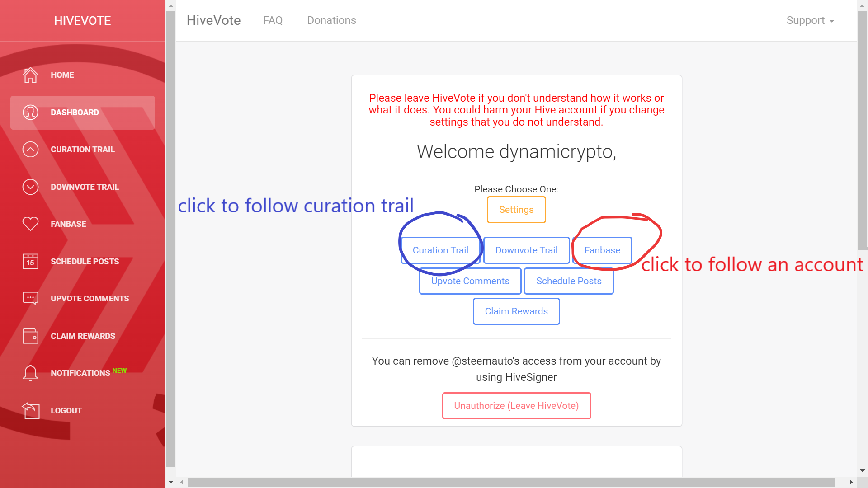Screen dimensions: 868x488
Task: Click the sidebar scrollbar down arrow
Action: coord(170,482)
